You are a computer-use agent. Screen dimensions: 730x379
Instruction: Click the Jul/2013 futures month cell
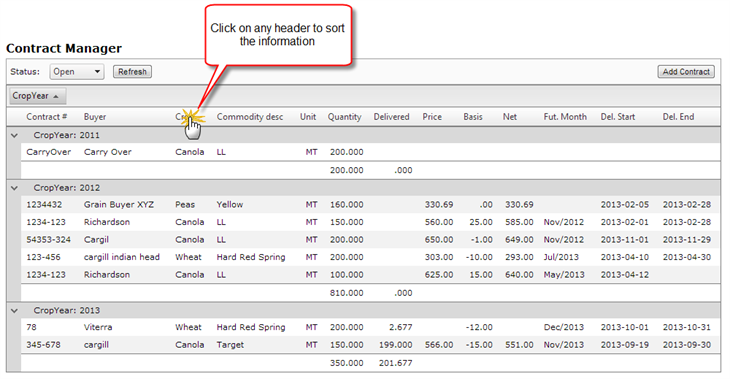[561, 257]
